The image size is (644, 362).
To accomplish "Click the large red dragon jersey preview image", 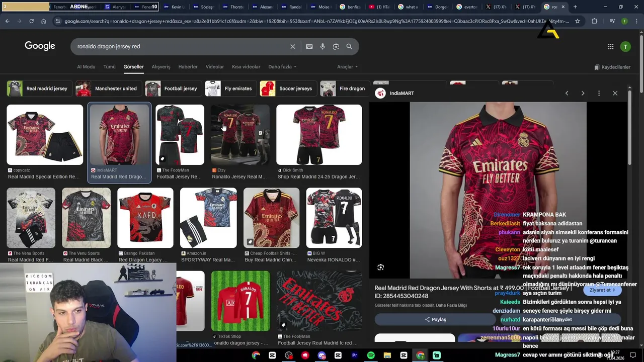I will tap(498, 190).
